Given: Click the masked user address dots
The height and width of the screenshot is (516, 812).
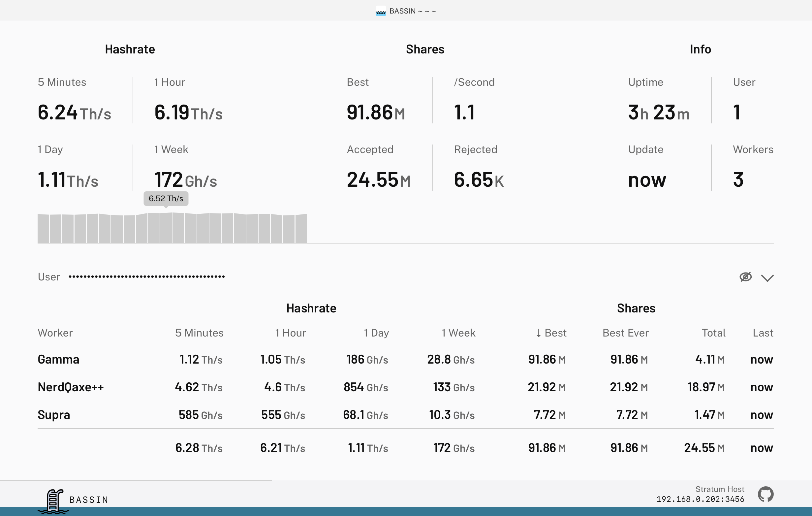Looking at the screenshot, I should click(147, 277).
